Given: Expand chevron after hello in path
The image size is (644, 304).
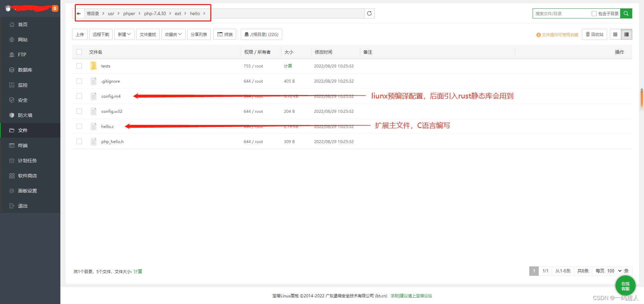Looking at the screenshot, I should point(204,13).
